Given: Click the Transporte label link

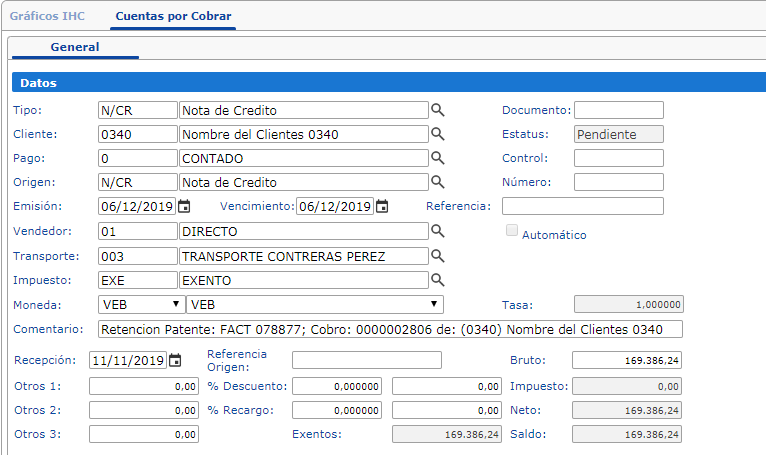Looking at the screenshot, I should coord(45,256).
